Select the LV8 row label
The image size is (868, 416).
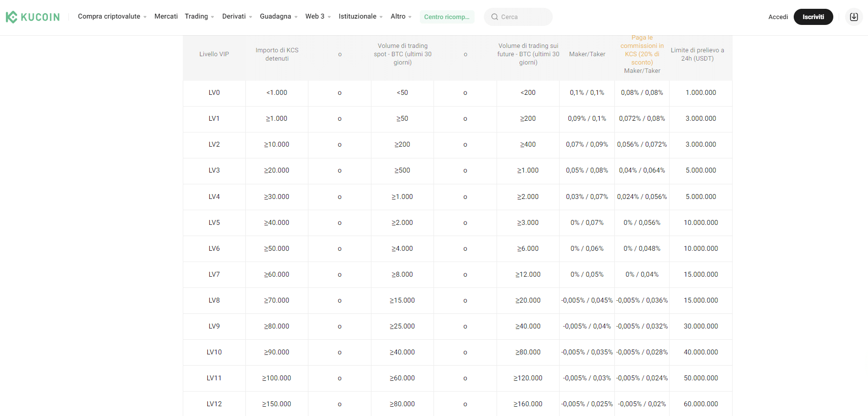[214, 301]
